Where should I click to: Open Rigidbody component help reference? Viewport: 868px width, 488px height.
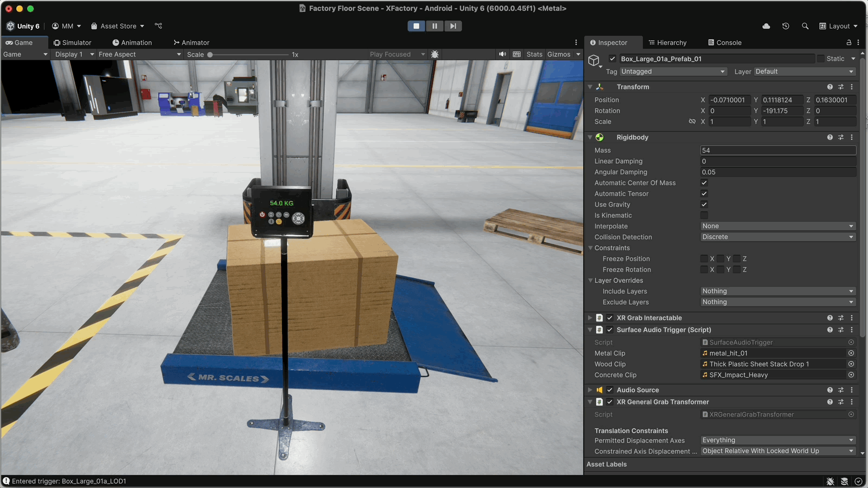829,138
